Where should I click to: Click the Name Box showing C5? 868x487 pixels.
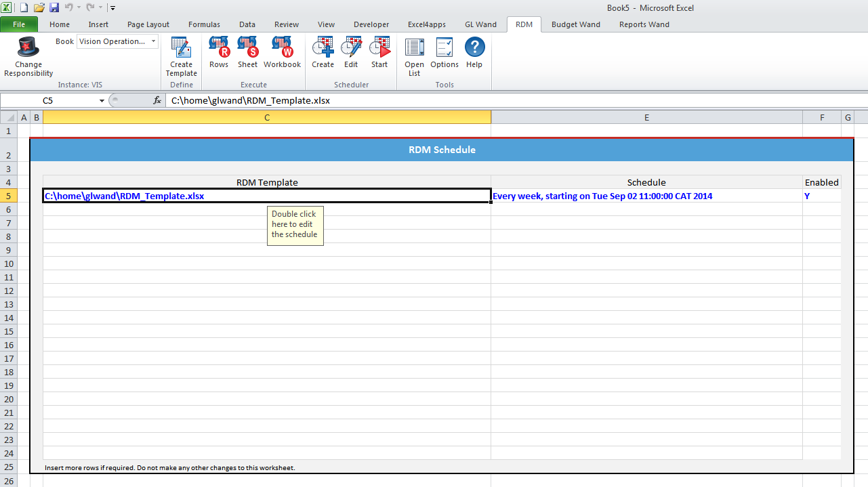tap(48, 100)
